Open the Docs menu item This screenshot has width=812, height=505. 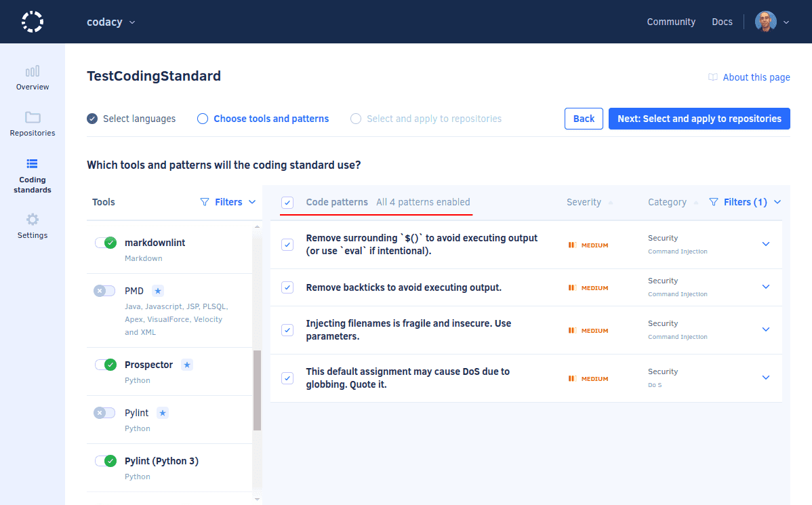[x=722, y=21]
